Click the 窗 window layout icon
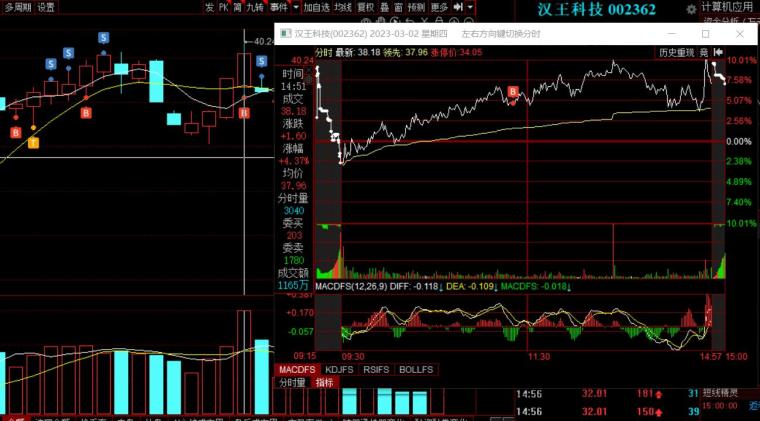760x421 pixels. [x=398, y=7]
